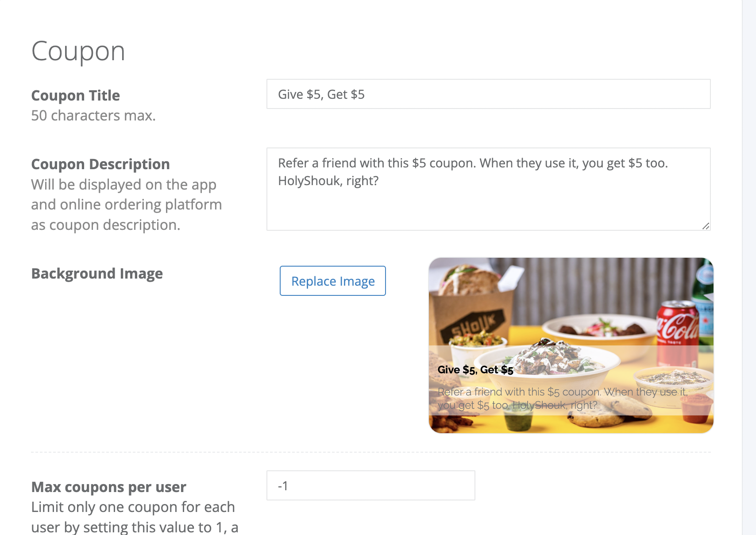The image size is (756, 535).
Task: Open the coupon background preview image
Action: (x=571, y=345)
